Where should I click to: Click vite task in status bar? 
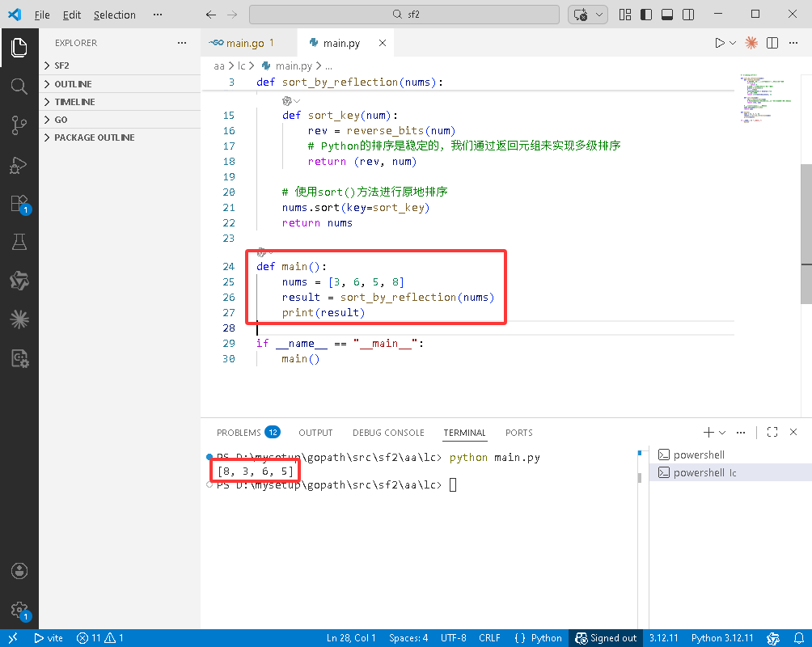point(49,638)
